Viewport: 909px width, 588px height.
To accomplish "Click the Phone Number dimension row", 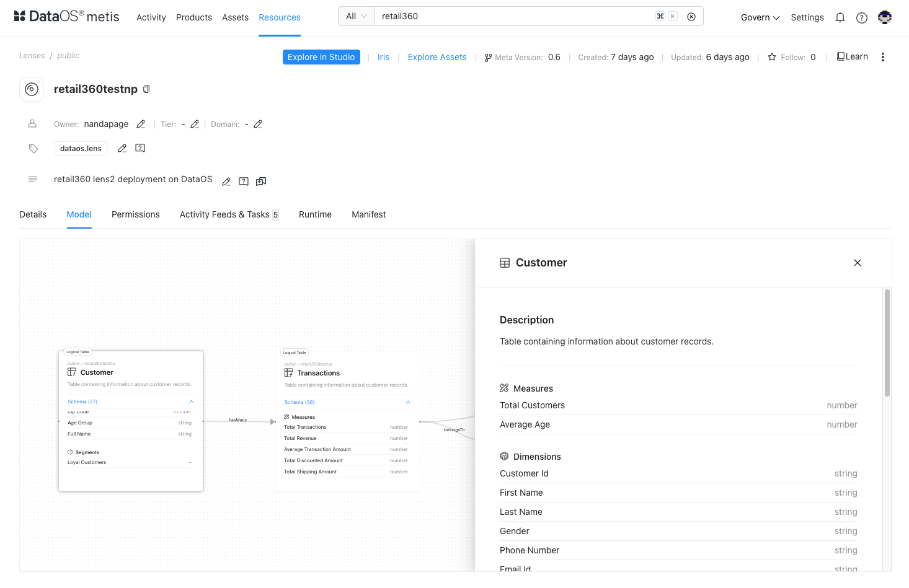I will 678,550.
